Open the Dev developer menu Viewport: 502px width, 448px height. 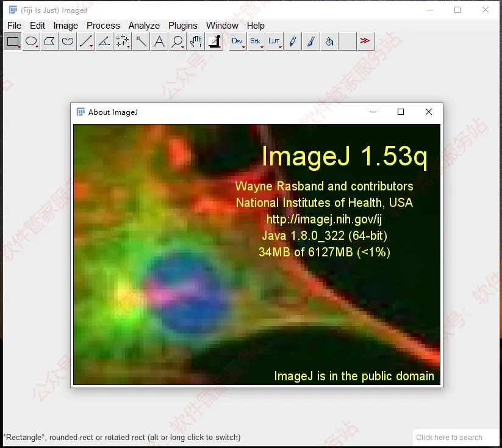click(238, 42)
